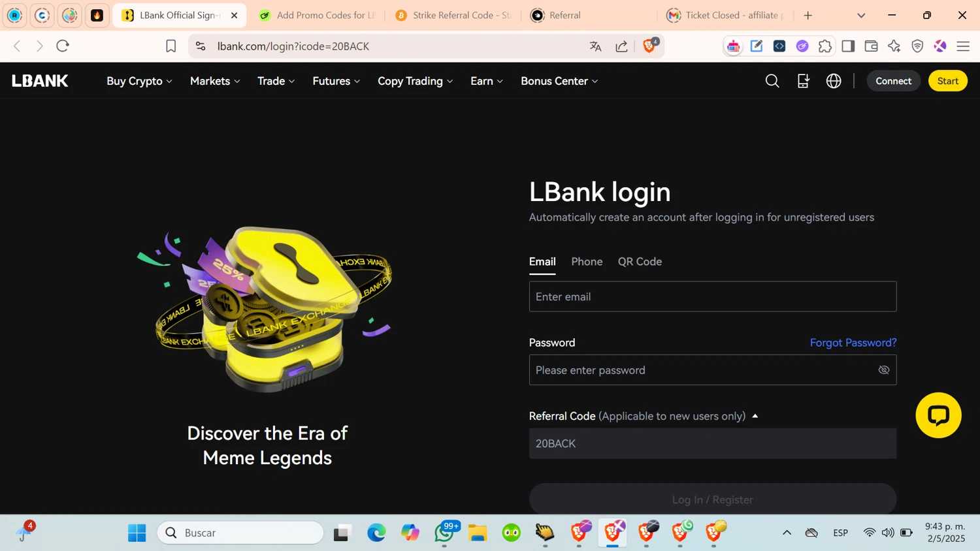Focus the Enter email field
980x551 pixels.
(712, 296)
